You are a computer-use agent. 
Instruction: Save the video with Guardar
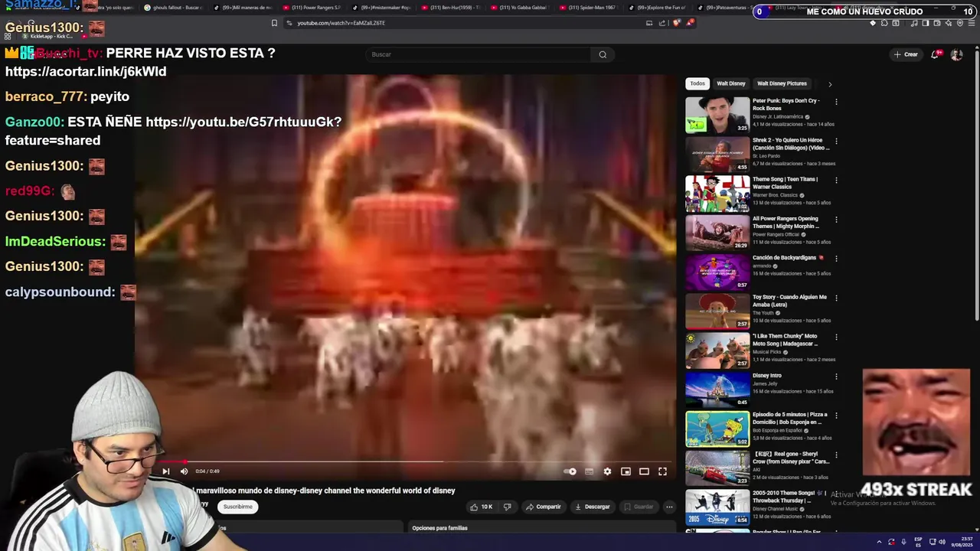pos(639,507)
